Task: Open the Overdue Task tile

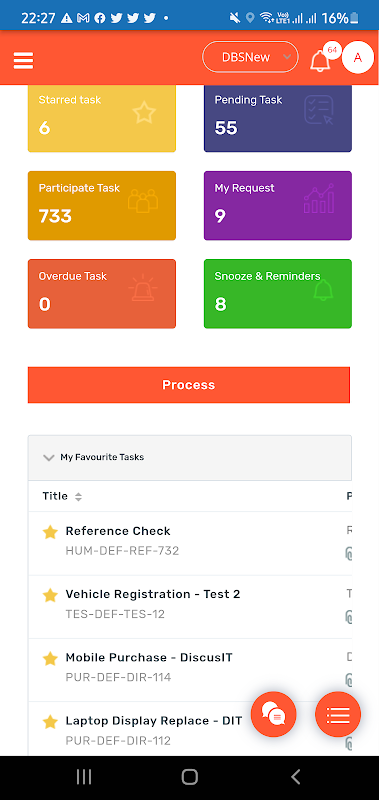Action: (x=102, y=294)
